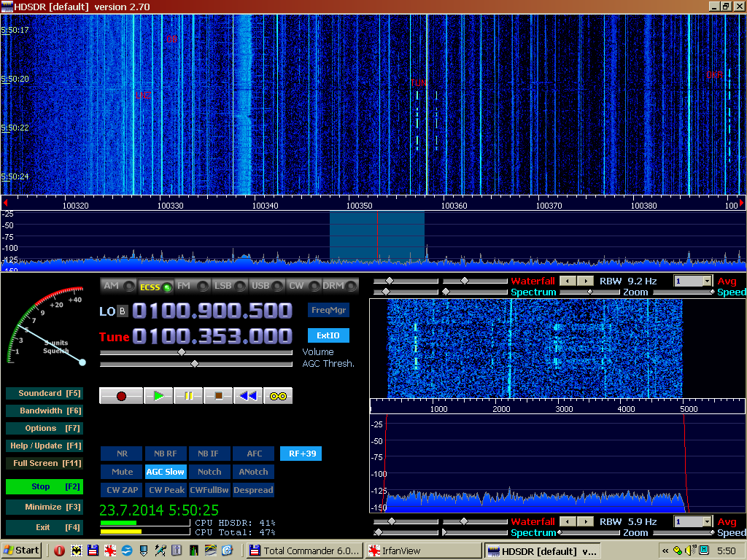The width and height of the screenshot is (747, 560).
Task: Increase audio display RBW with right arrow
Action: [586, 521]
